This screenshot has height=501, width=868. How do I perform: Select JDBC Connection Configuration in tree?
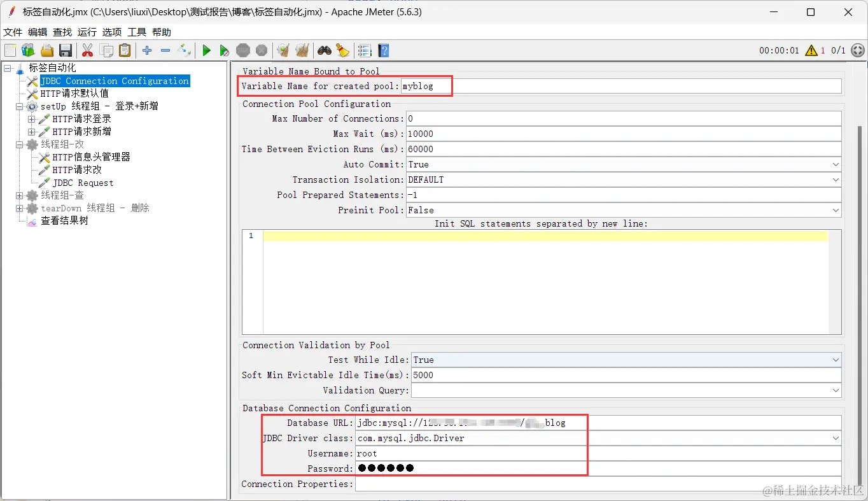(x=115, y=81)
